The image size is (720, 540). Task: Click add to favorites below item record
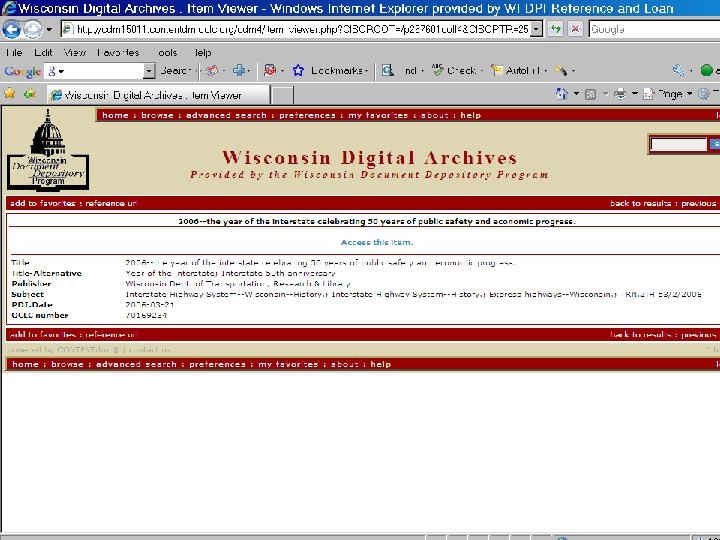(43, 335)
